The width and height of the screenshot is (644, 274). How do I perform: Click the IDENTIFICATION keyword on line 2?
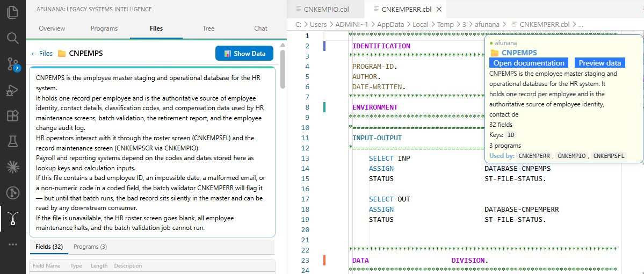pyautogui.click(x=381, y=46)
